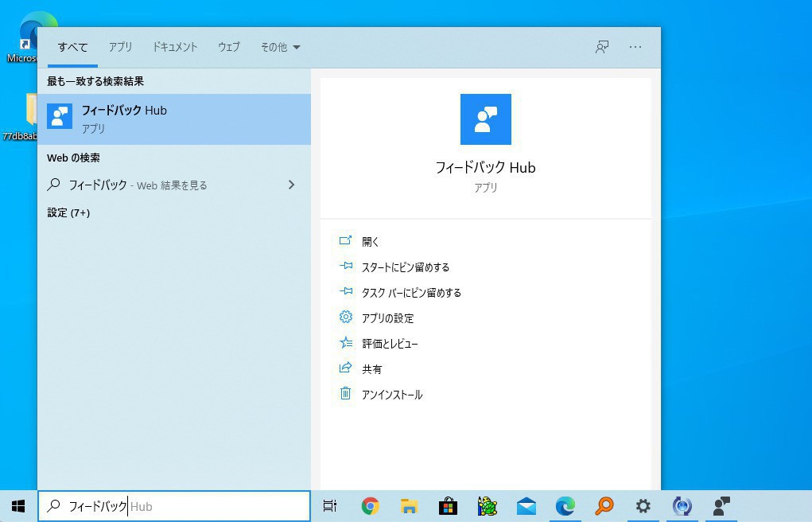Open the search feedback icon in header
Image resolution: width=812 pixels, height=522 pixels.
point(602,47)
